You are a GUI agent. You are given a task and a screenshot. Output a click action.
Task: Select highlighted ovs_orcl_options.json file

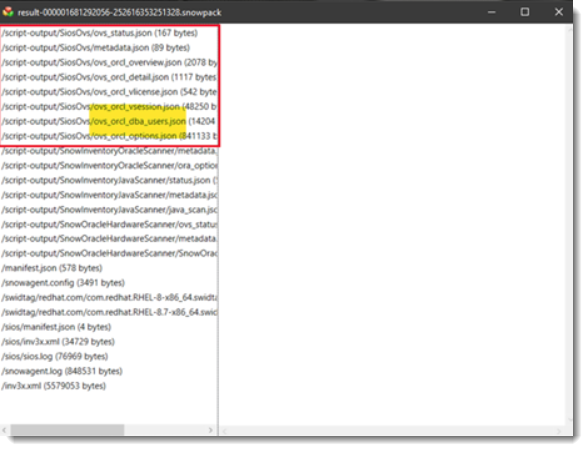click(x=110, y=136)
